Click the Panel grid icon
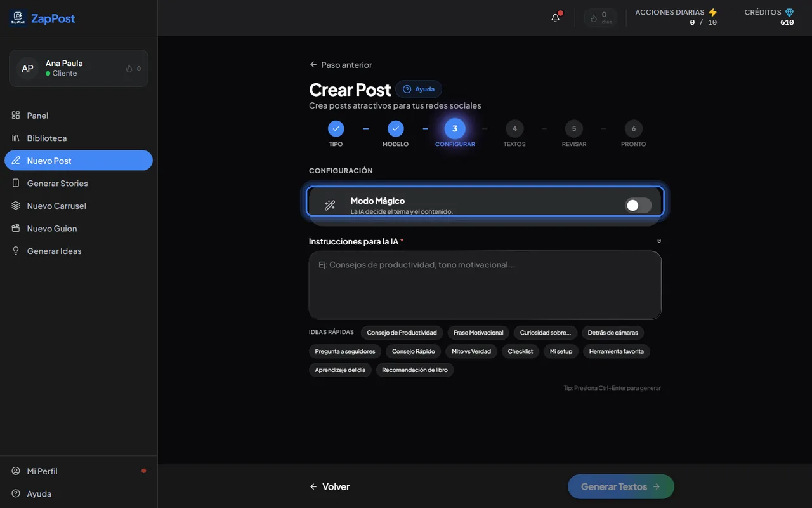The height and width of the screenshot is (508, 812). pyautogui.click(x=16, y=116)
